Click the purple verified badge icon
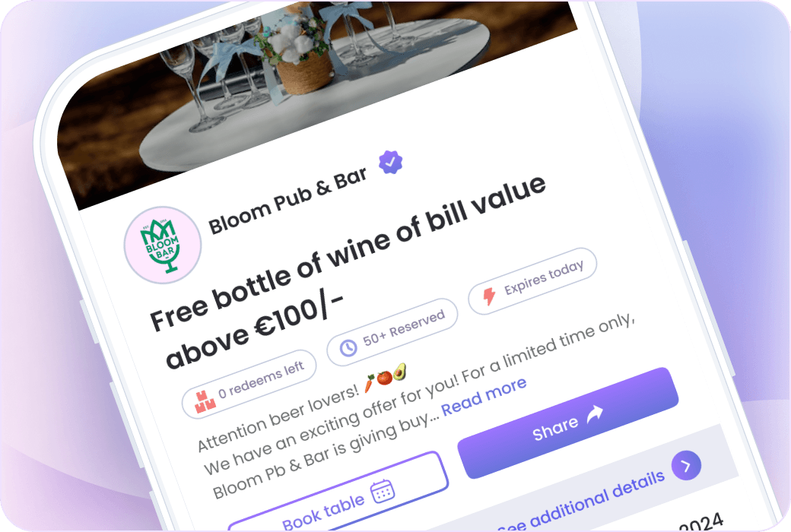This screenshot has height=532, width=791. [390, 163]
